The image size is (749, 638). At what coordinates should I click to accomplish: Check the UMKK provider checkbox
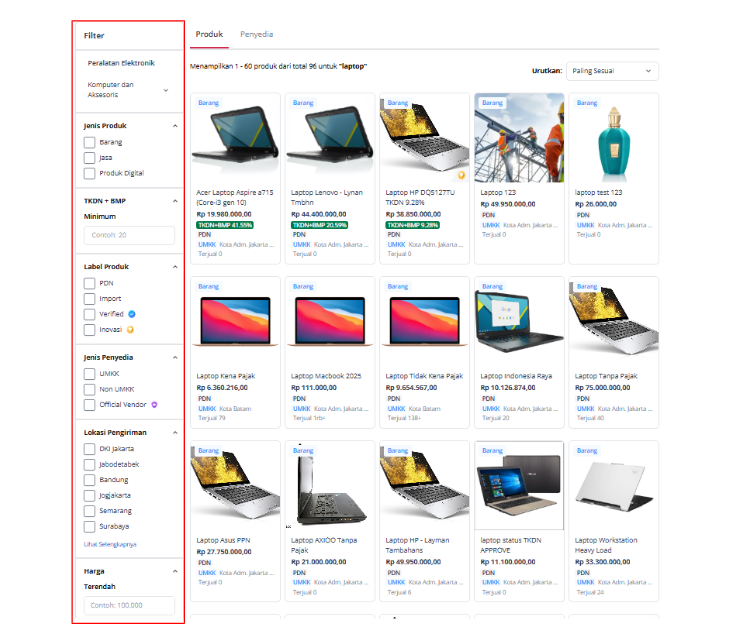pos(89,374)
